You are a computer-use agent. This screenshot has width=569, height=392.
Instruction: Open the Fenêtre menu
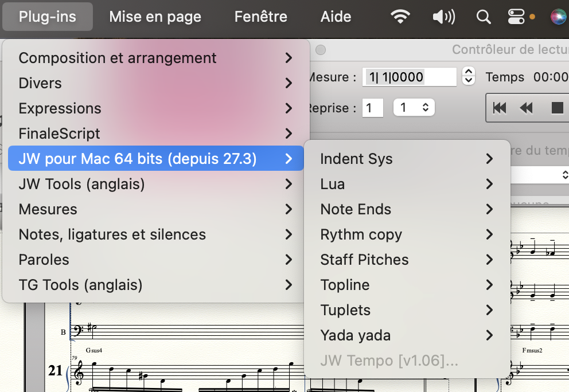[260, 17]
